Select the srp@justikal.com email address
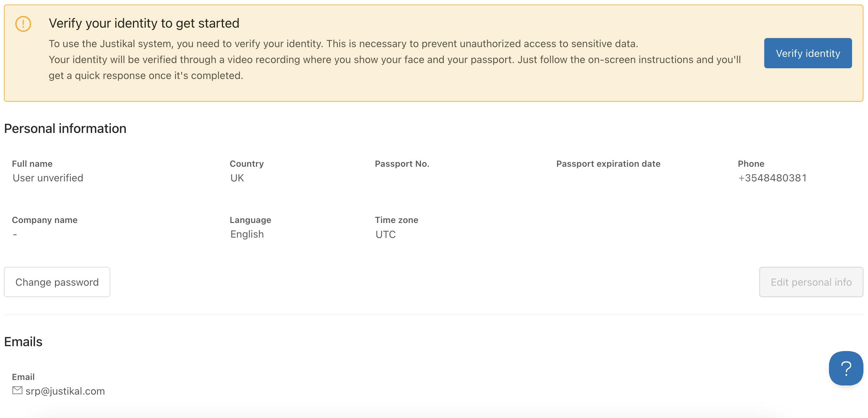Image resolution: width=868 pixels, height=418 pixels. 65,391
